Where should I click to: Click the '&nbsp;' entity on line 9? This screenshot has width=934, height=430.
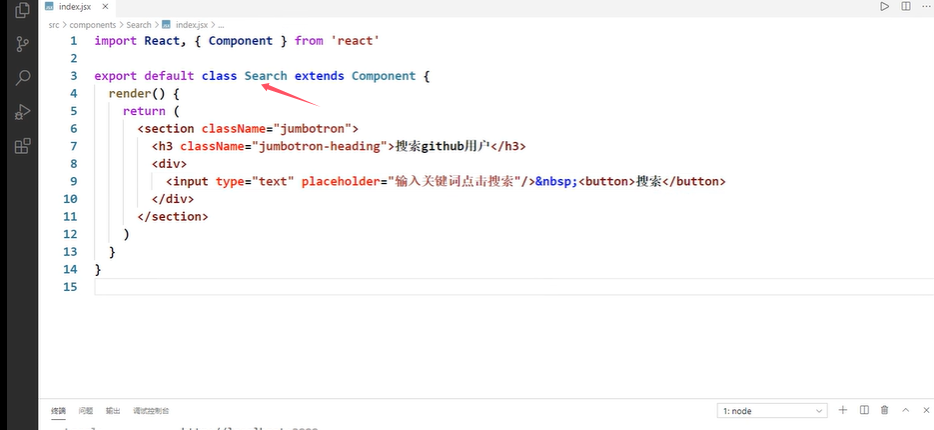[556, 181]
